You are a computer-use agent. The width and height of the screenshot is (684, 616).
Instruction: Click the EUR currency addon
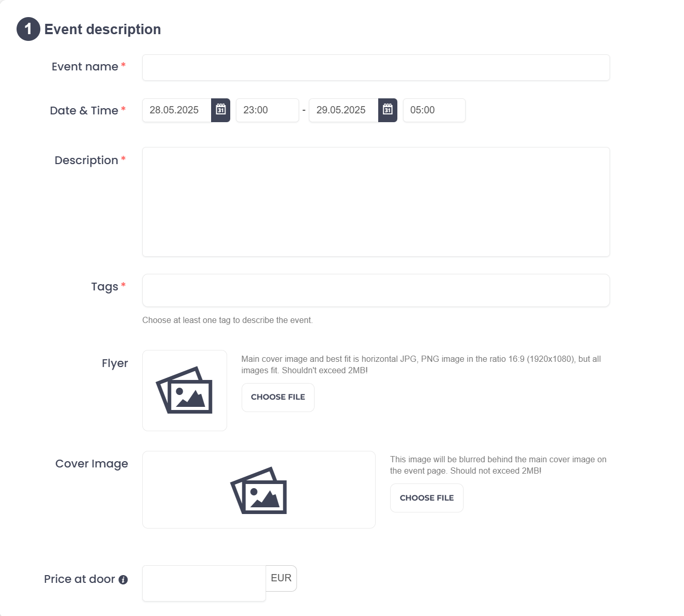pos(281,578)
